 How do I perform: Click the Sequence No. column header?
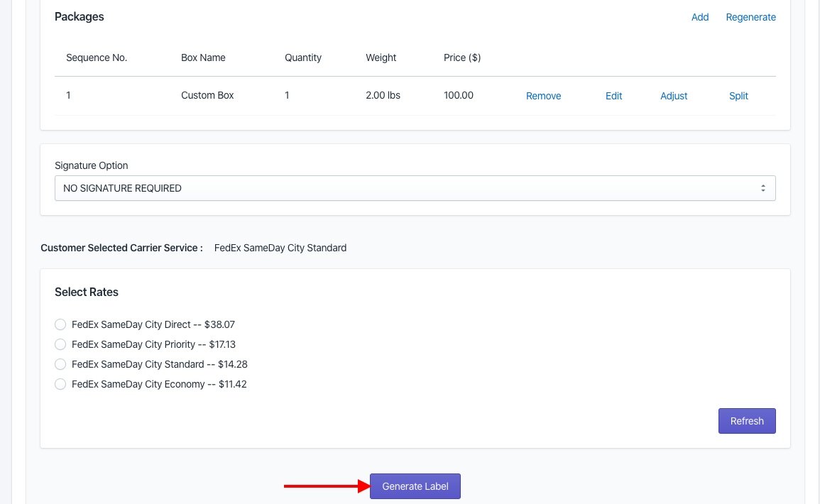pos(97,57)
